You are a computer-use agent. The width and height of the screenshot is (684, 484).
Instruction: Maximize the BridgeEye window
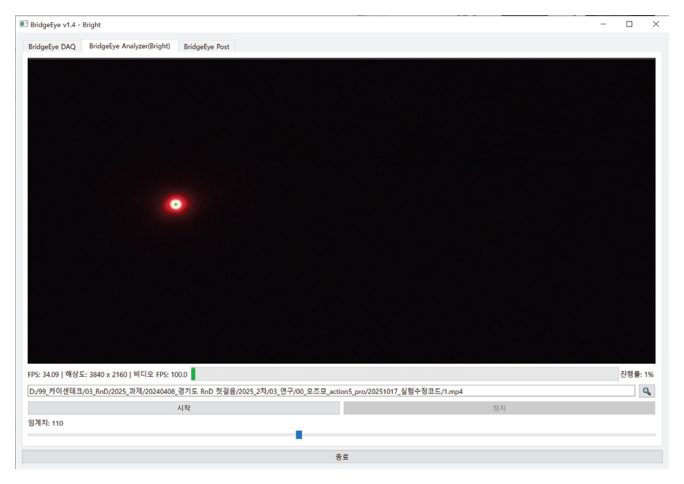coord(629,24)
